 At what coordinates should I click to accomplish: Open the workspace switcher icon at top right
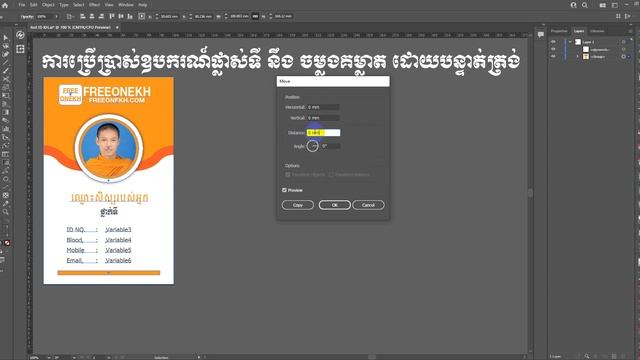(615, 5)
